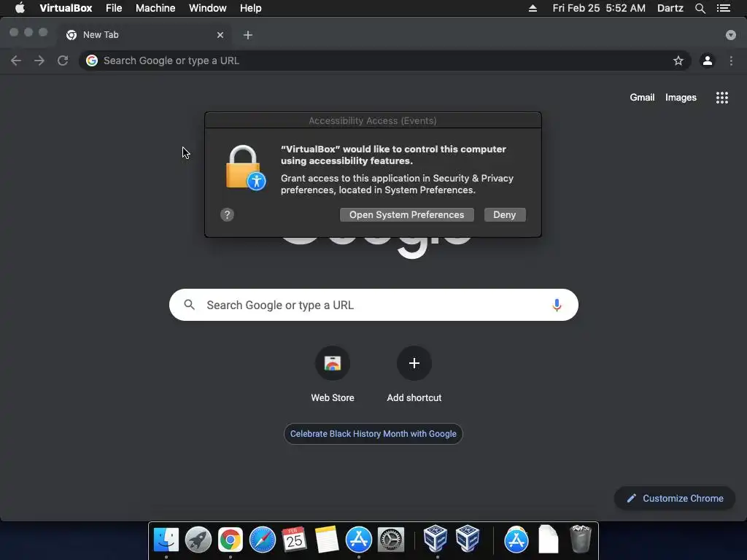Click the Google search box

373,305
